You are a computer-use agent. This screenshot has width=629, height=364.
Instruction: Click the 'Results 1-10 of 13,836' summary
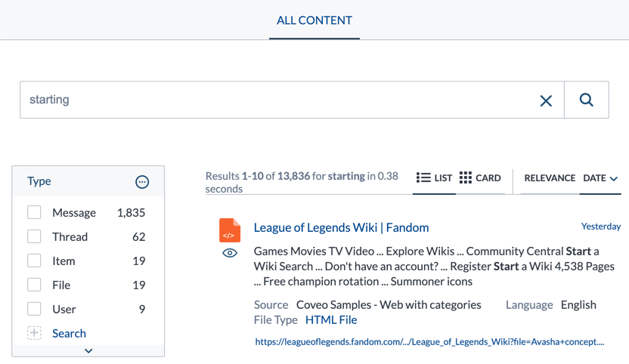coord(302,182)
